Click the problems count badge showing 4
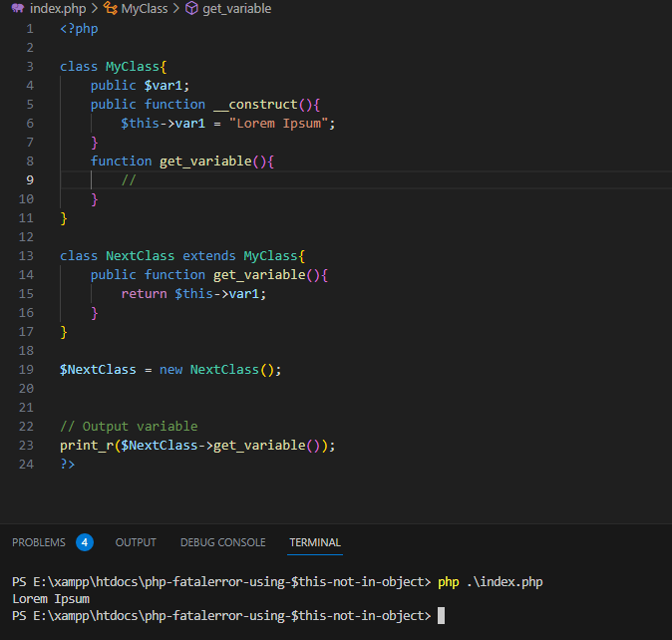The image size is (672, 640). (x=85, y=542)
